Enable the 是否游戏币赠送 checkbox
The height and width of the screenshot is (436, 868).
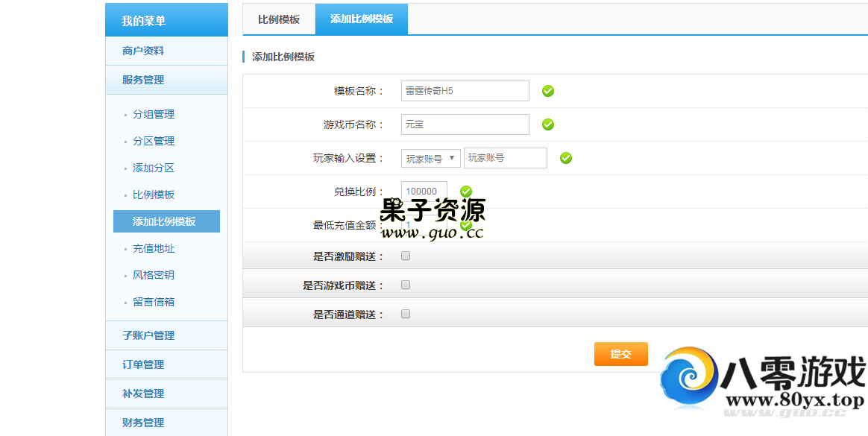coord(406,285)
